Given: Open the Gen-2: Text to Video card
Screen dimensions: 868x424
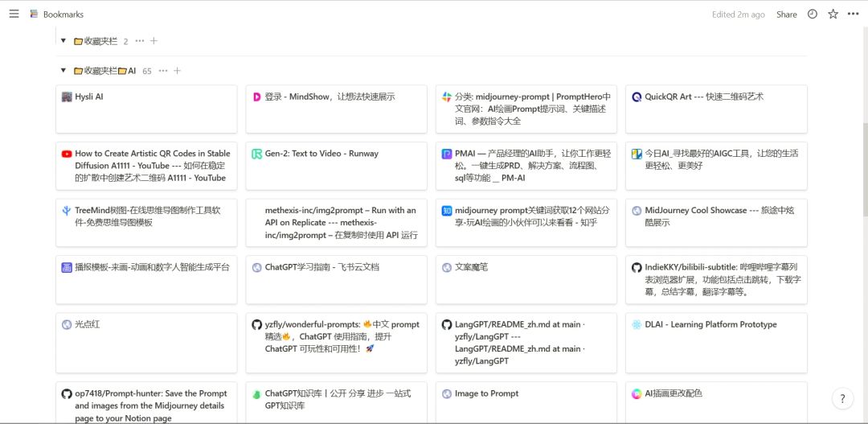Looking at the screenshot, I should point(336,166).
